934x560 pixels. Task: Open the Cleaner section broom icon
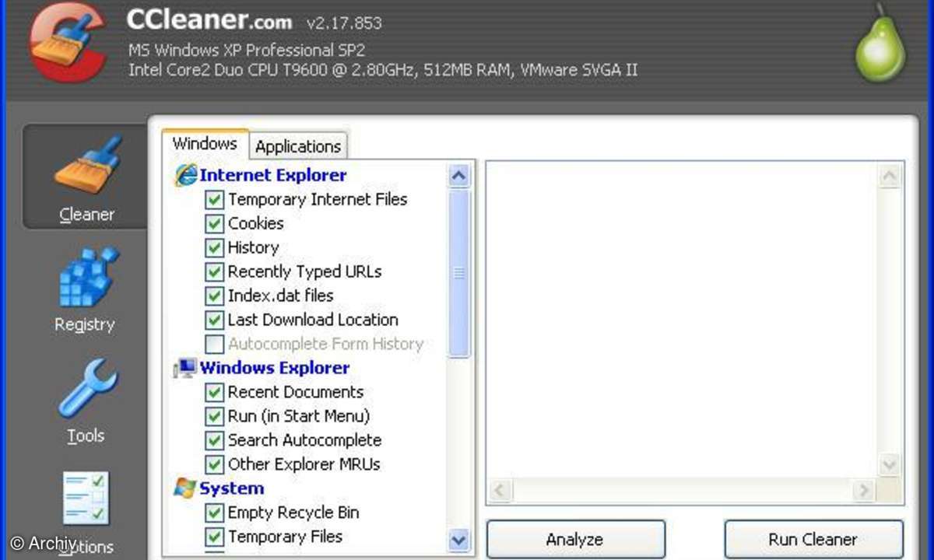click(x=88, y=165)
